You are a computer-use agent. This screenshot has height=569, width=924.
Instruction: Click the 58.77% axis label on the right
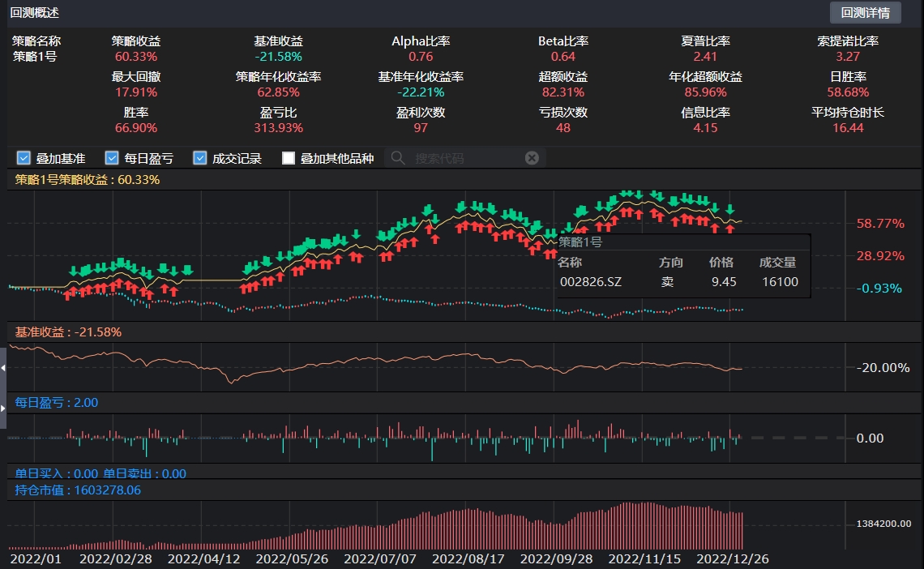(880, 223)
